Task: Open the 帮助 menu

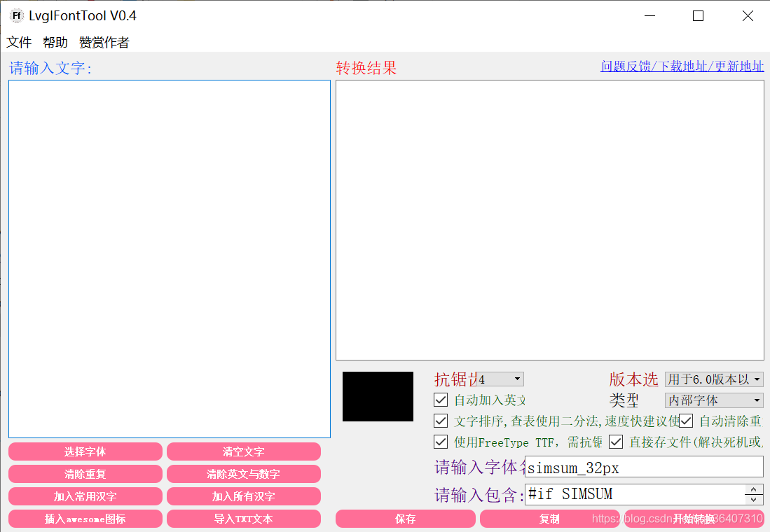Action: coord(55,42)
